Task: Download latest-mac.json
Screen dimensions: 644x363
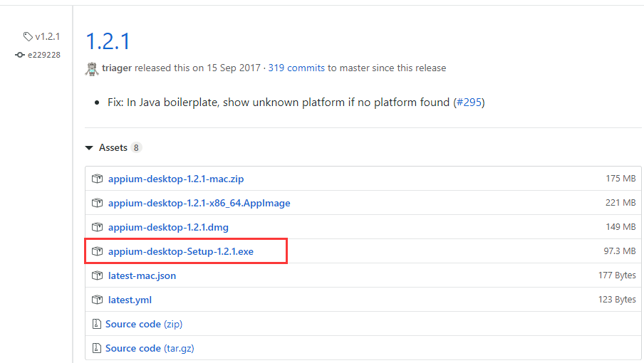Action: coord(142,275)
